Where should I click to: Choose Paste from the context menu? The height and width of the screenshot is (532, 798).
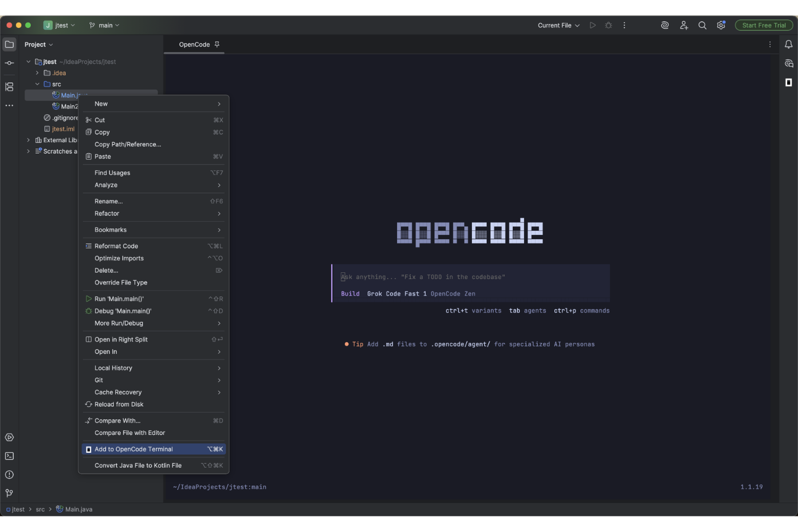(154, 156)
